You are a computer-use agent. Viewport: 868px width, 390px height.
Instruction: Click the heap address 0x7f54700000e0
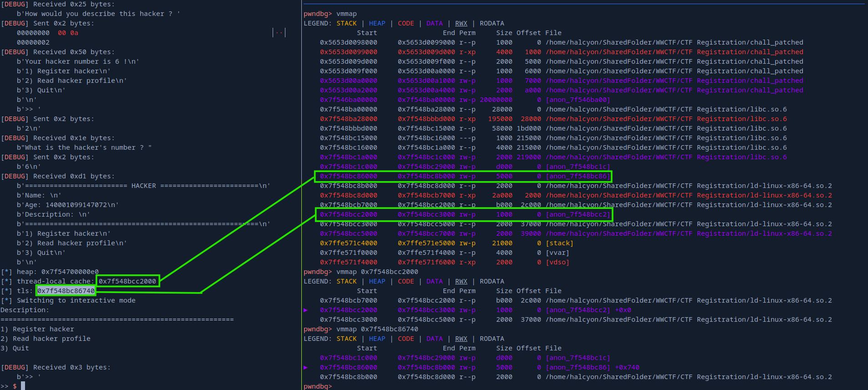point(70,272)
